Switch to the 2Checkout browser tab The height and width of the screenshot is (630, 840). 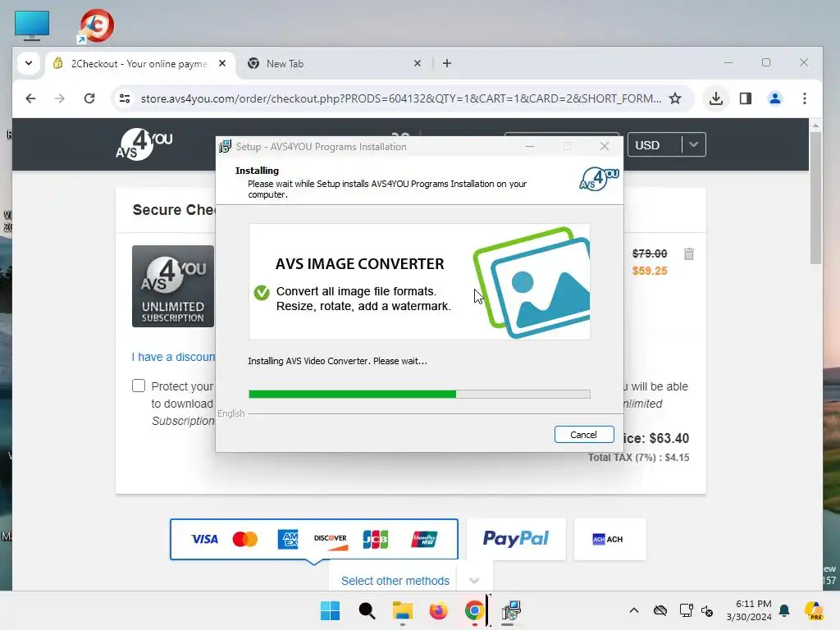pos(139,64)
